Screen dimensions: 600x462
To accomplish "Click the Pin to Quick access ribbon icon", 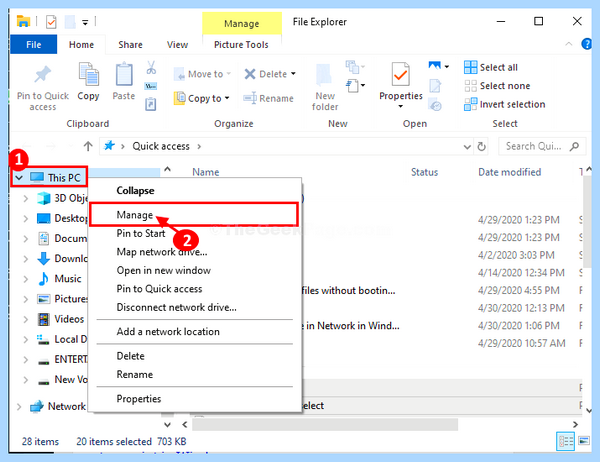I will [42, 74].
